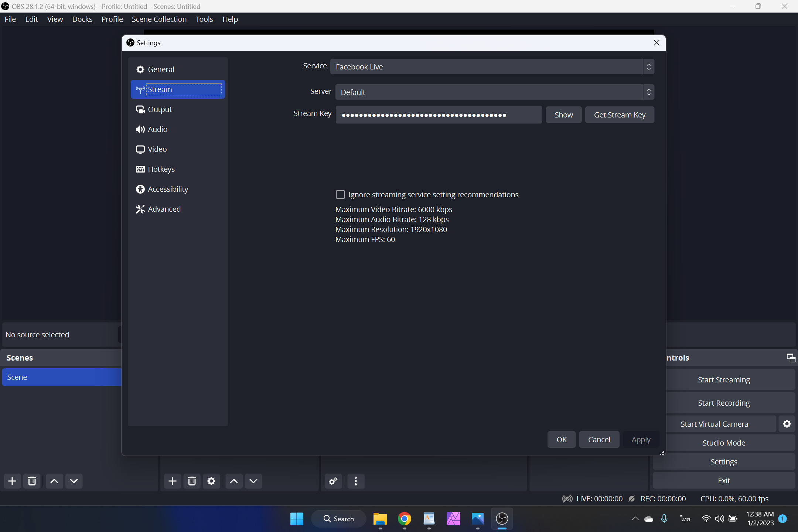Click Get Stream Key button
Viewport: 798px width, 532px height.
[620, 115]
